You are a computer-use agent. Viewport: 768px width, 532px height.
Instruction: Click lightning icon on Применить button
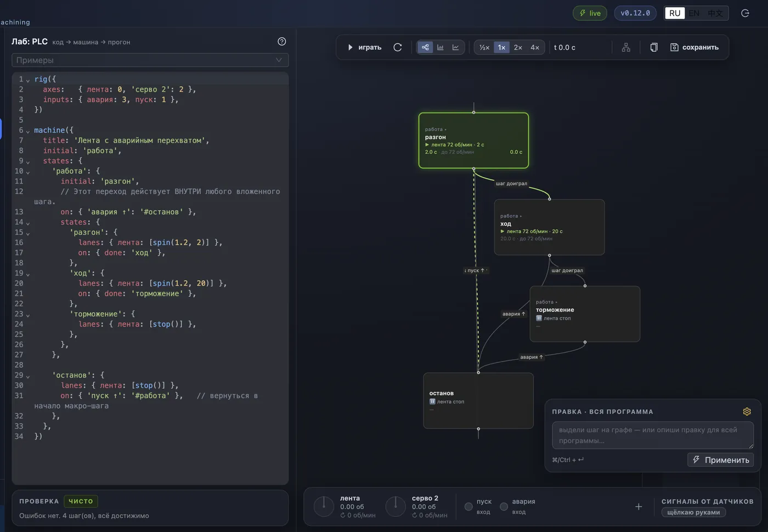(x=696, y=460)
